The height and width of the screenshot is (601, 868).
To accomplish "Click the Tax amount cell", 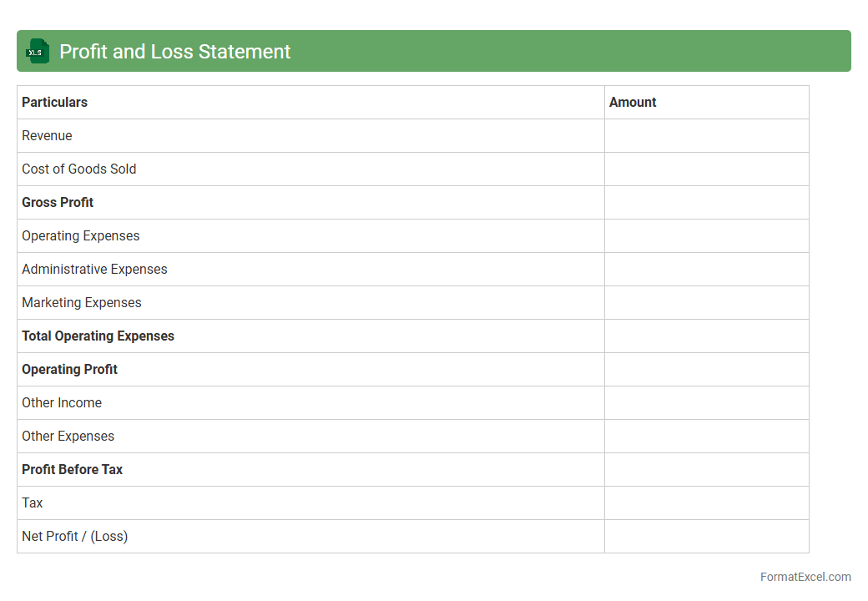I will [x=706, y=503].
